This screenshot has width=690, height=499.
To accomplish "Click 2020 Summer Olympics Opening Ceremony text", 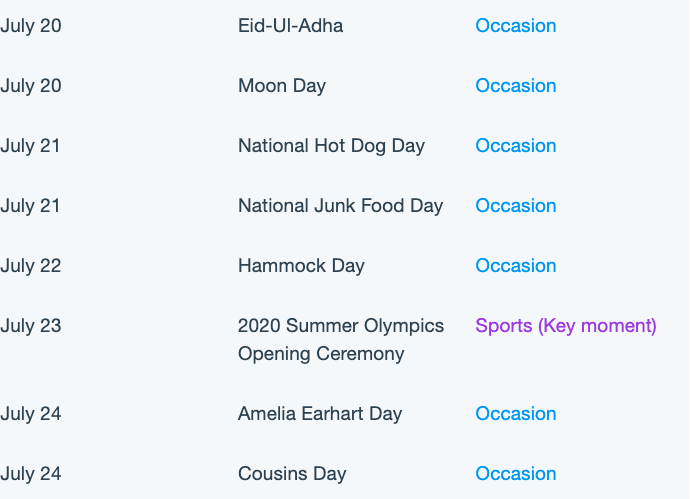I will click(341, 340).
